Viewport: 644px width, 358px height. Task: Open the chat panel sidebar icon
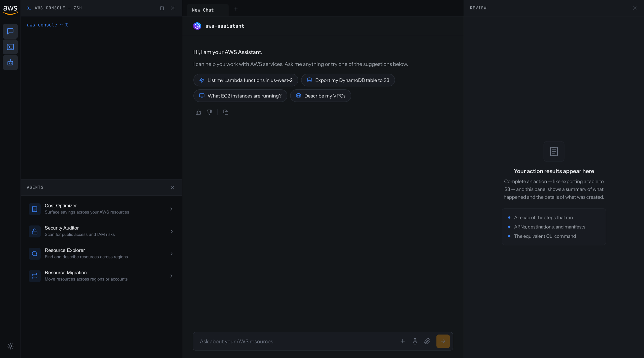10,31
